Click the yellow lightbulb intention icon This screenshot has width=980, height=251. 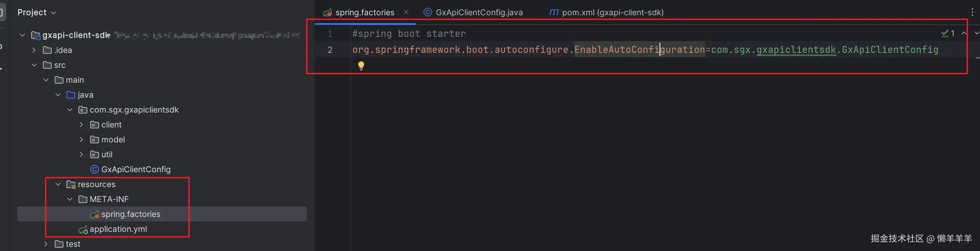pyautogui.click(x=361, y=66)
